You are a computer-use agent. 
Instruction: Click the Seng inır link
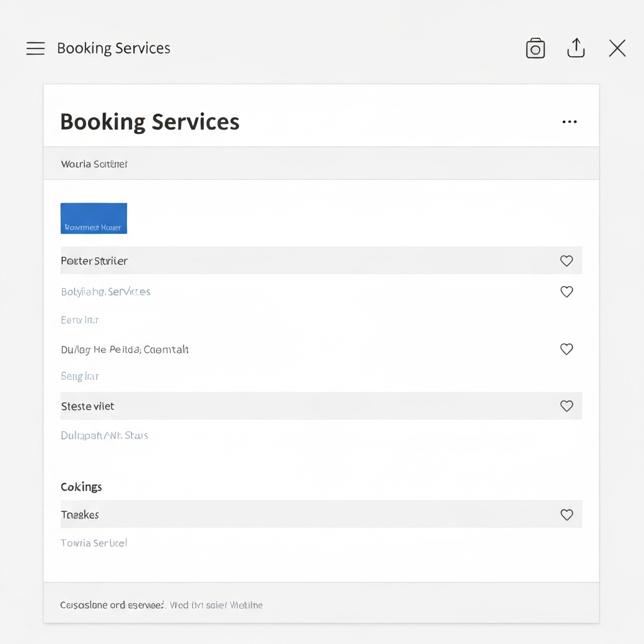(80, 376)
